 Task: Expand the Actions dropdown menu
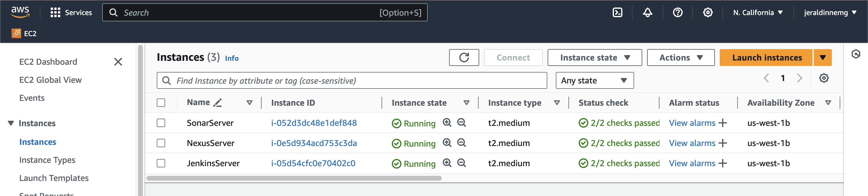click(x=680, y=58)
